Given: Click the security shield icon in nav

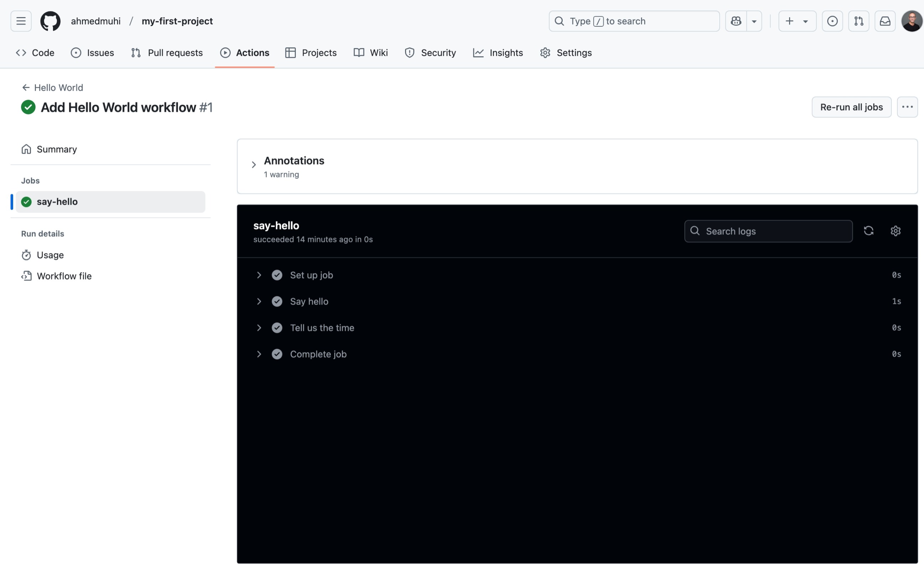Looking at the screenshot, I should (x=409, y=52).
